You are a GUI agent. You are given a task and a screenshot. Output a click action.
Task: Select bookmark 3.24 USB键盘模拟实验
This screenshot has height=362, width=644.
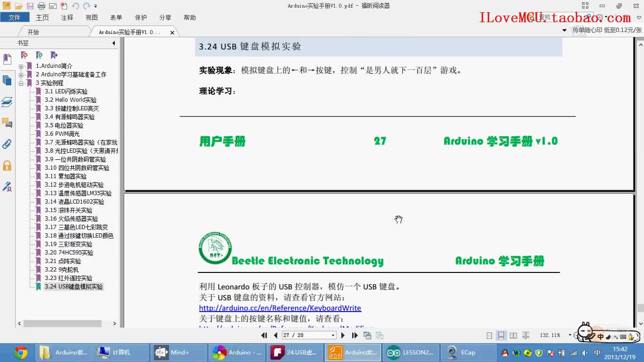pos(73,287)
